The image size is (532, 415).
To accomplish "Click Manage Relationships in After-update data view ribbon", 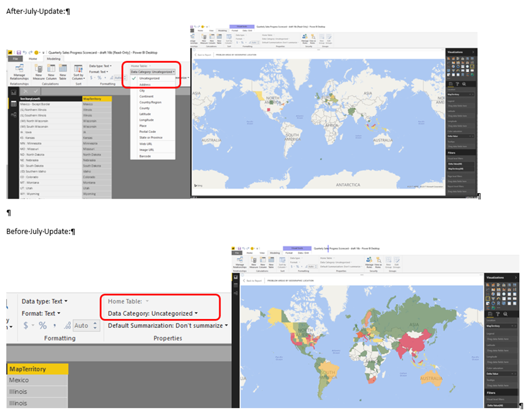I will (19, 71).
